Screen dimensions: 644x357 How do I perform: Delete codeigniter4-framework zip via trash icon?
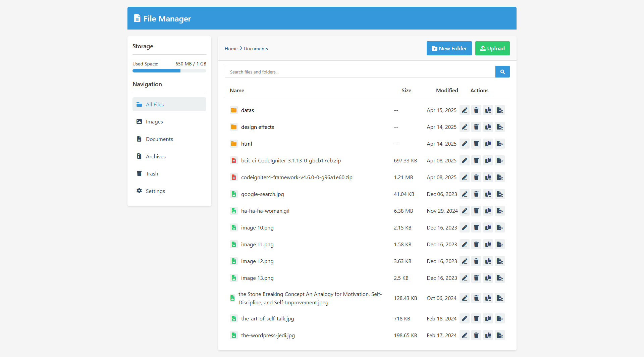(x=476, y=177)
